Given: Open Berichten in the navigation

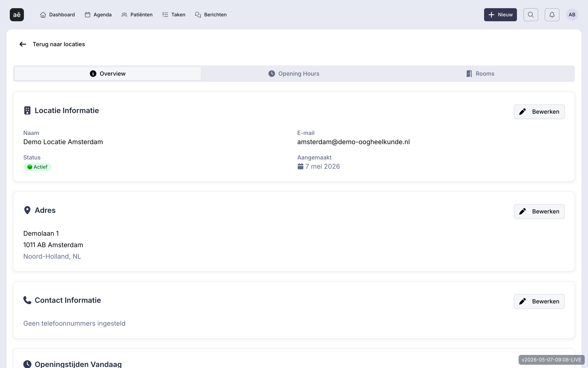Looking at the screenshot, I should pyautogui.click(x=211, y=15).
